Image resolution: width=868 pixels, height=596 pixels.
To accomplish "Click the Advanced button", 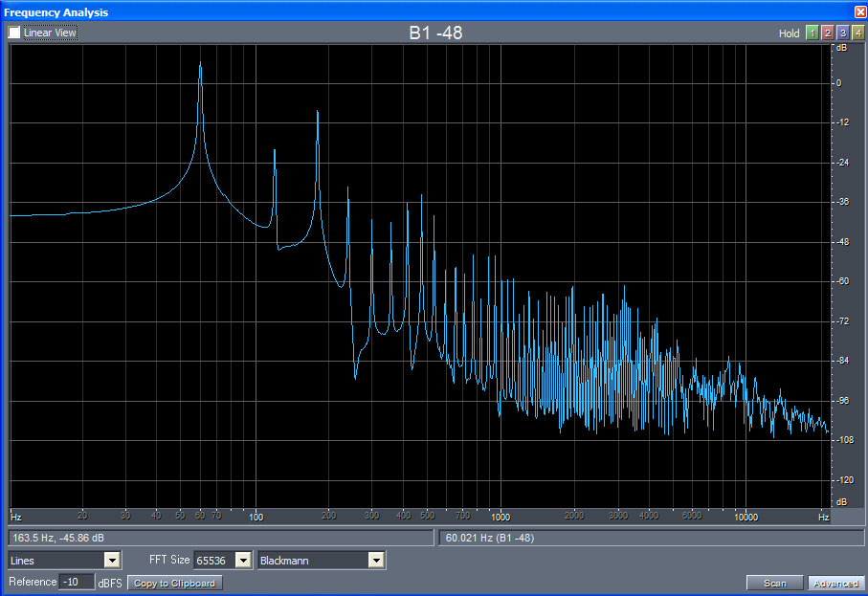I will (835, 583).
